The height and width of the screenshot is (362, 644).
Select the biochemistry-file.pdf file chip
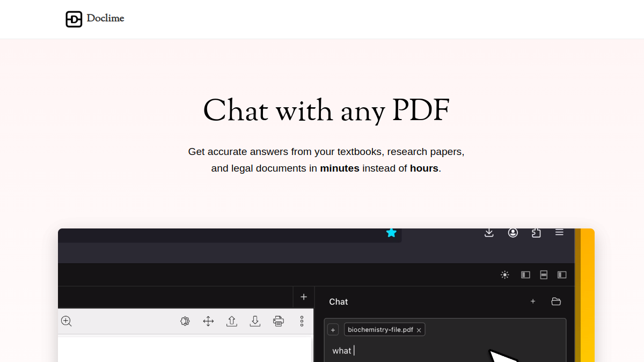click(384, 330)
